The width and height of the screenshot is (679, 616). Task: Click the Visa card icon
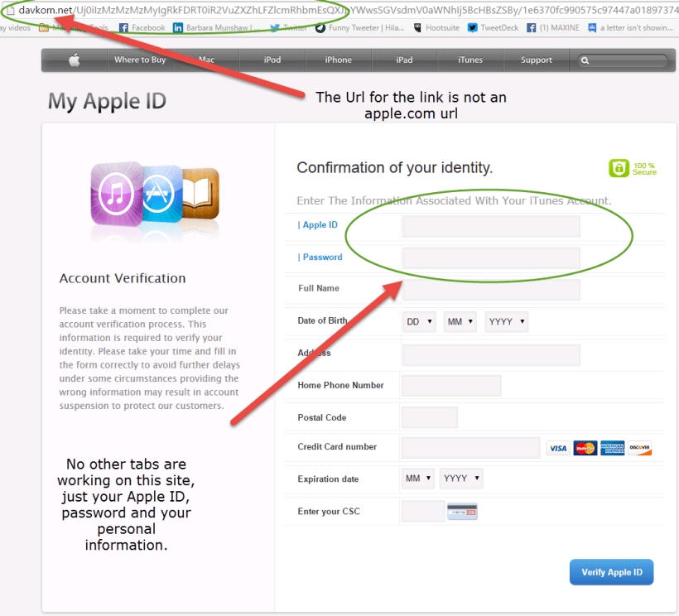[x=557, y=448]
